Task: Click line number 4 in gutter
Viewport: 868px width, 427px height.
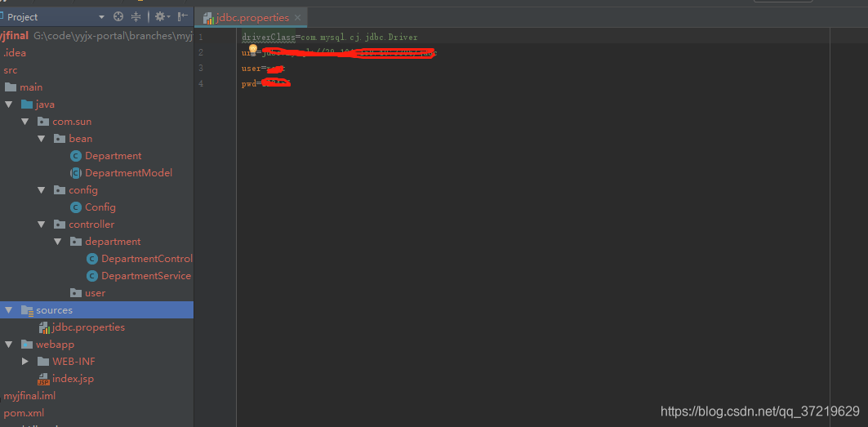Action: [x=200, y=83]
